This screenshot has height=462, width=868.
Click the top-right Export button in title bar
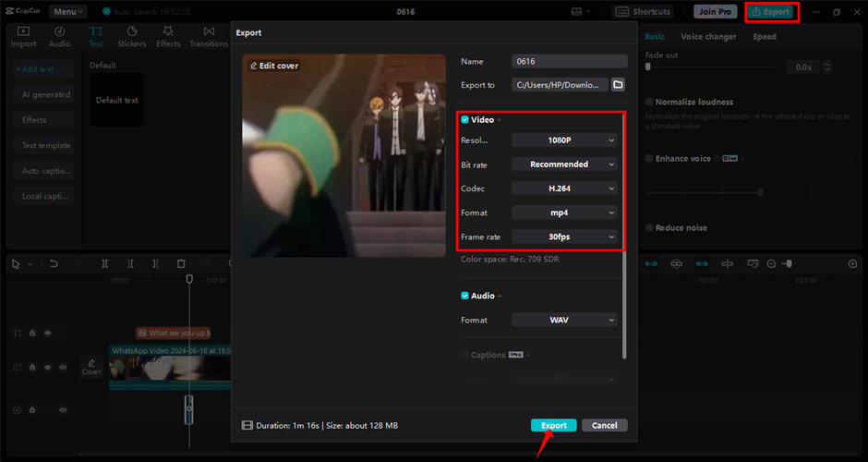pyautogui.click(x=771, y=12)
